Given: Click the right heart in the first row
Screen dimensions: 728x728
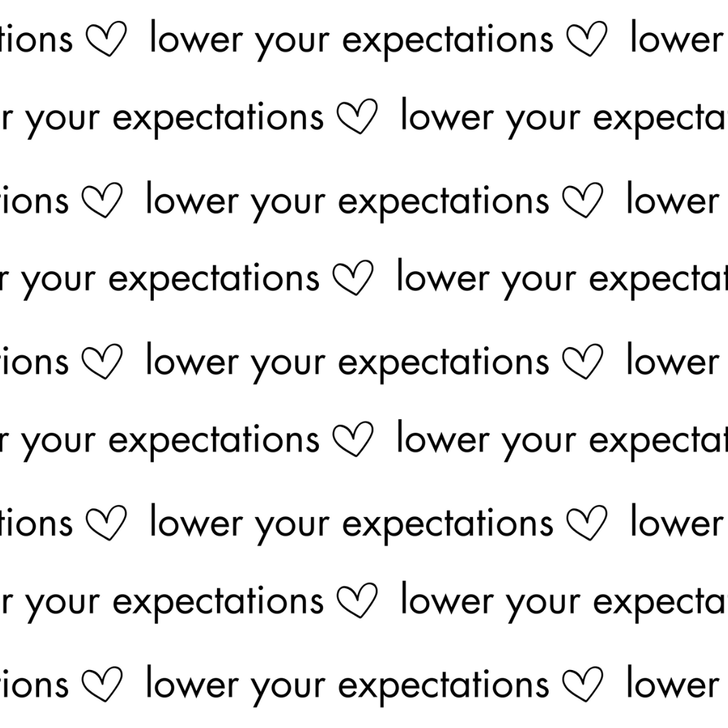Looking at the screenshot, I should point(586,40).
